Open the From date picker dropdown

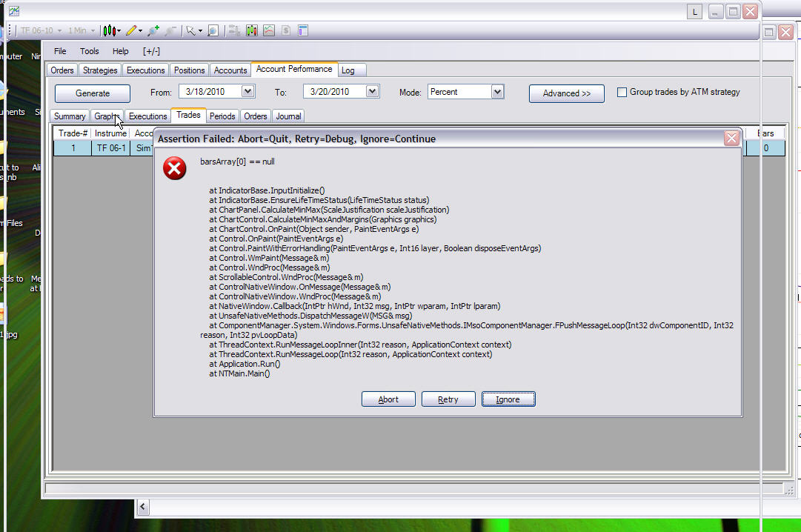(247, 91)
